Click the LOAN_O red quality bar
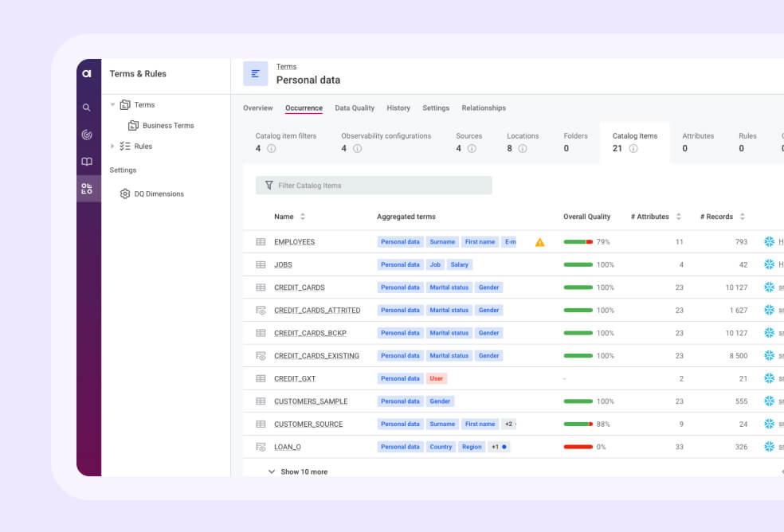Image resolution: width=784 pixels, height=532 pixels. coord(578,447)
